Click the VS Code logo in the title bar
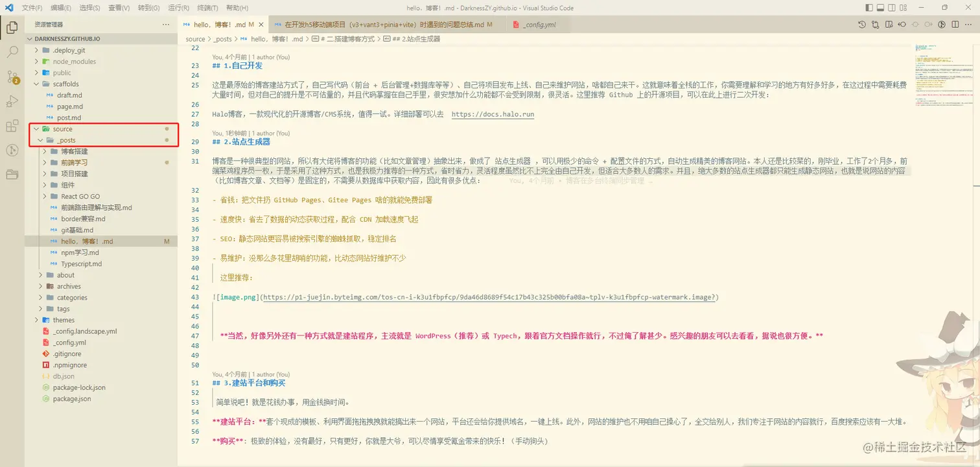Image resolution: width=980 pixels, height=467 pixels. (9, 8)
